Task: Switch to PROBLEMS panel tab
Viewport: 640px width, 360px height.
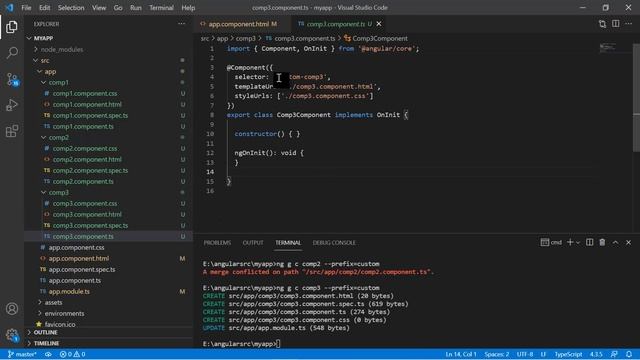Action: 217,243
